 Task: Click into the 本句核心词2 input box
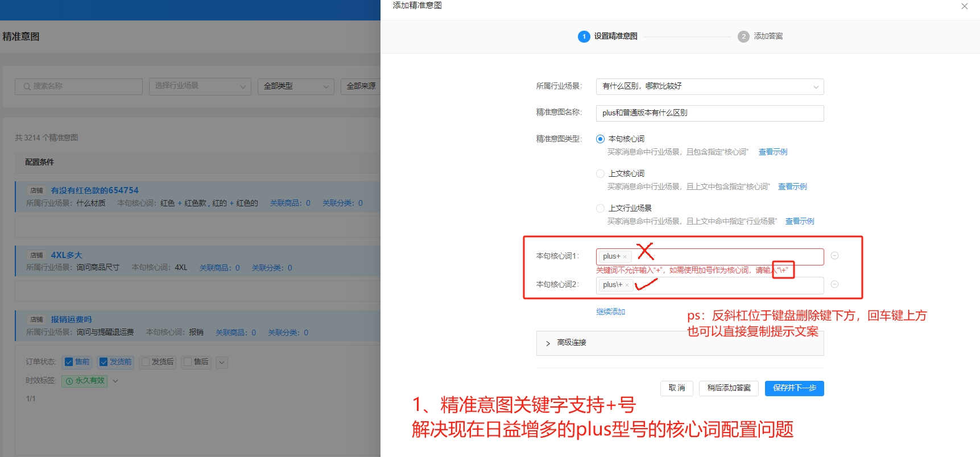click(x=710, y=285)
